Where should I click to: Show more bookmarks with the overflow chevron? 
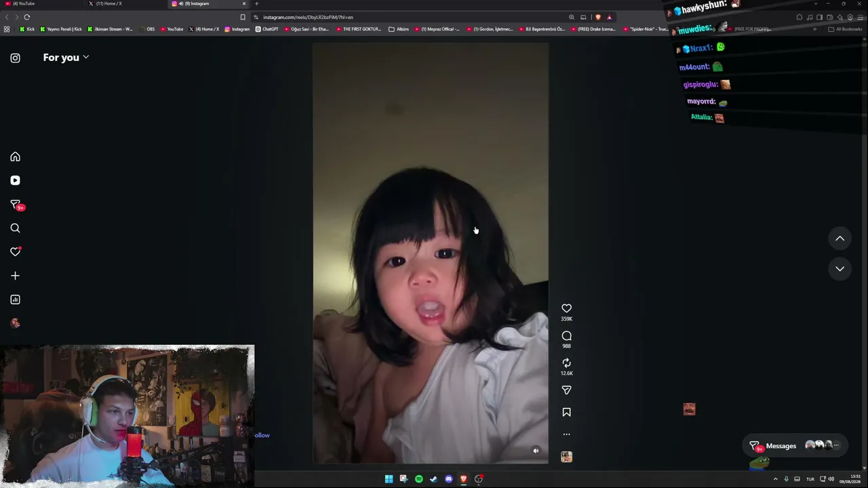[815, 29]
